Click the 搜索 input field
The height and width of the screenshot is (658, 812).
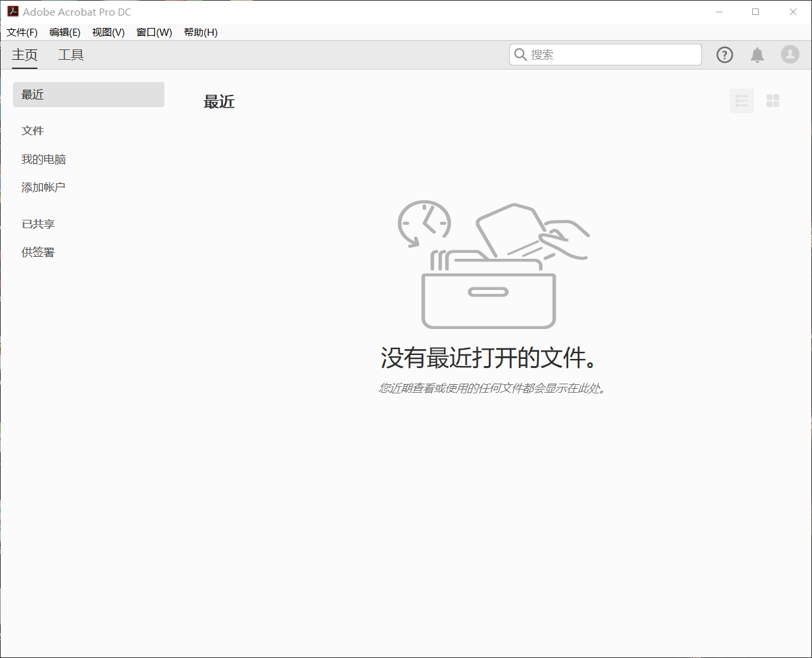605,55
